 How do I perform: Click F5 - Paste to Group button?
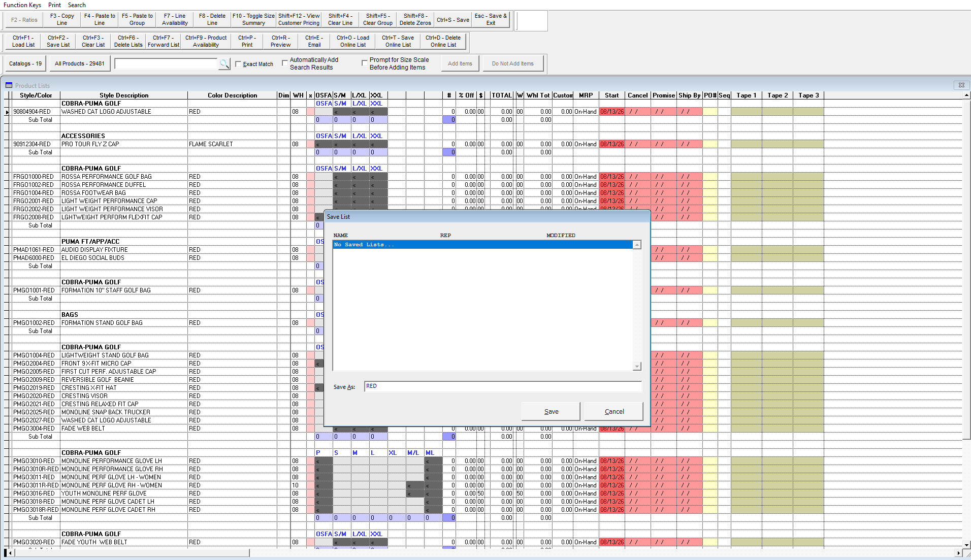tap(137, 20)
